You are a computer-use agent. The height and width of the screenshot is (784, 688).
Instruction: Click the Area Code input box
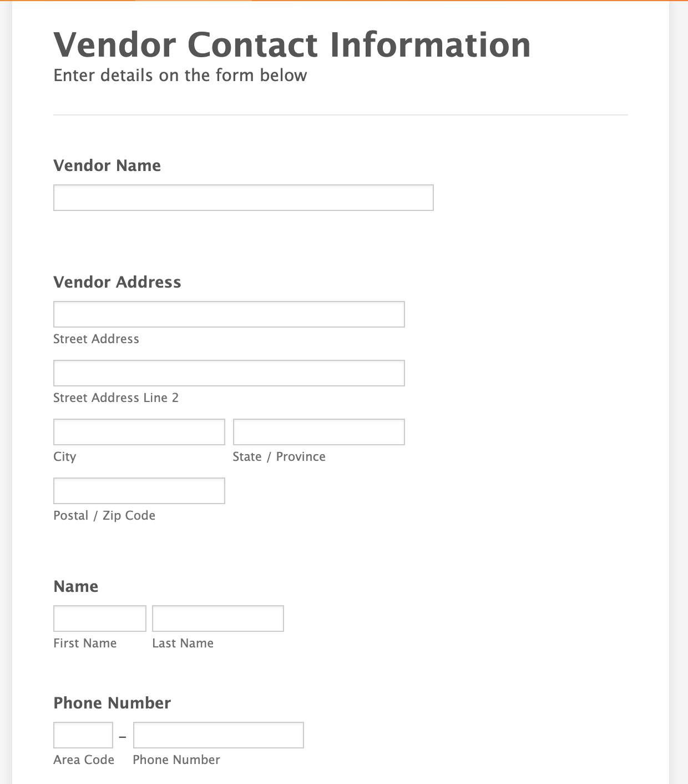point(83,735)
